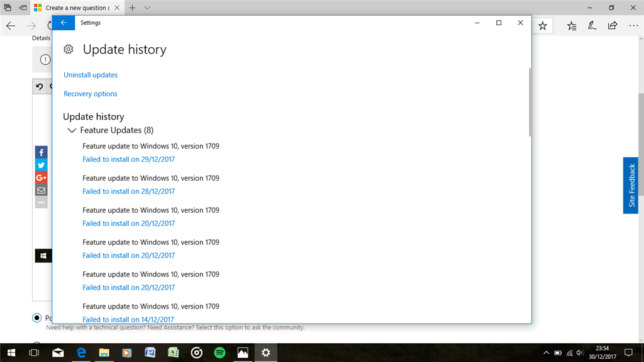
Task: Select the post type radio button
Action: tap(37, 317)
